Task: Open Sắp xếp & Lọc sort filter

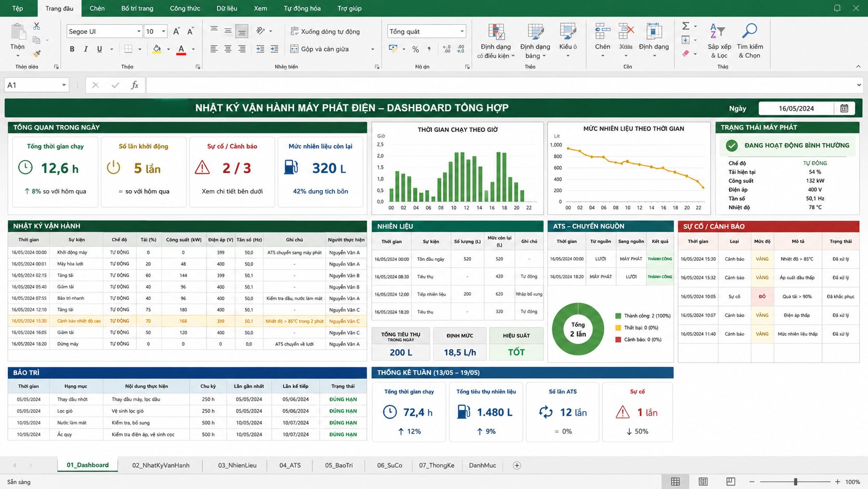Action: 719,41
